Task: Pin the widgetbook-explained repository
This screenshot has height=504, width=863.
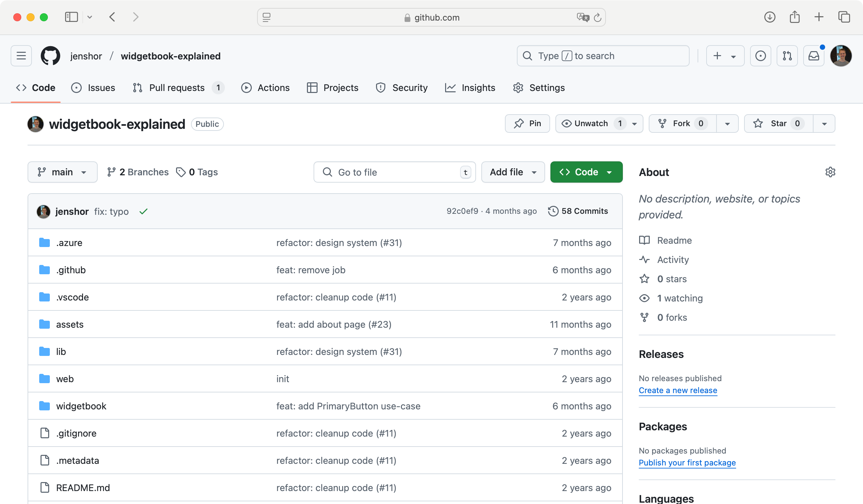Action: tap(527, 124)
